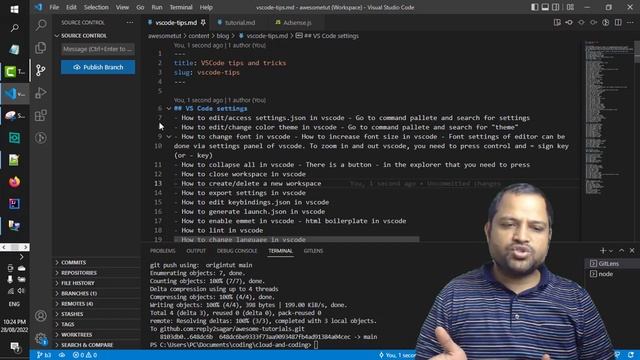The image size is (640, 360).
Task: Open the Manage gear icon
Action: coord(40,338)
